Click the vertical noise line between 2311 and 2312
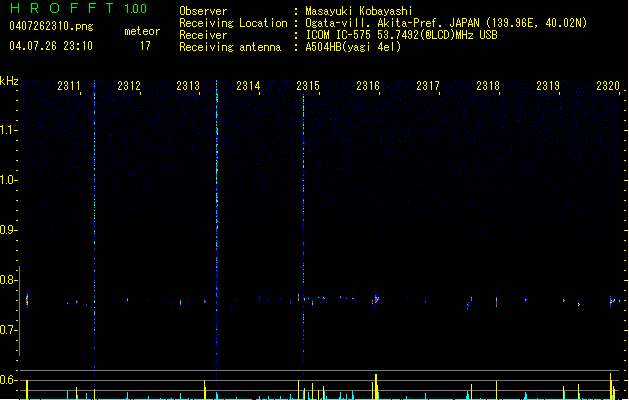This screenshot has height=400, width=629. click(95, 229)
